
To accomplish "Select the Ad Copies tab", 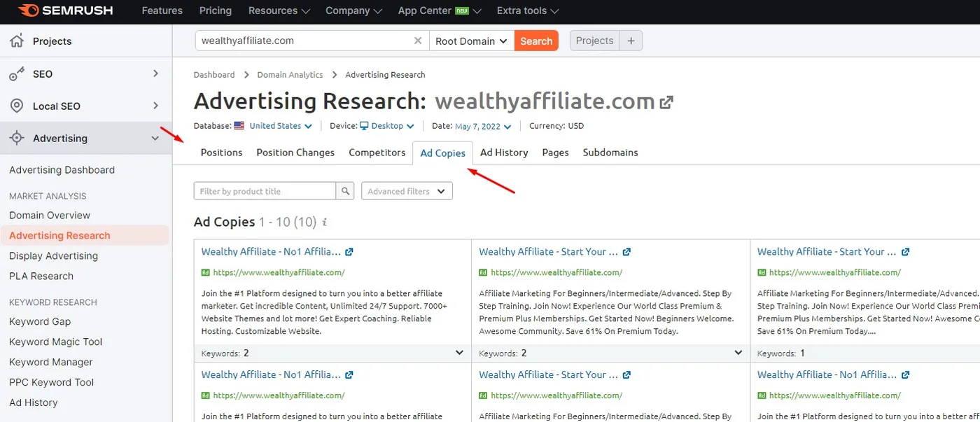I will 443,153.
